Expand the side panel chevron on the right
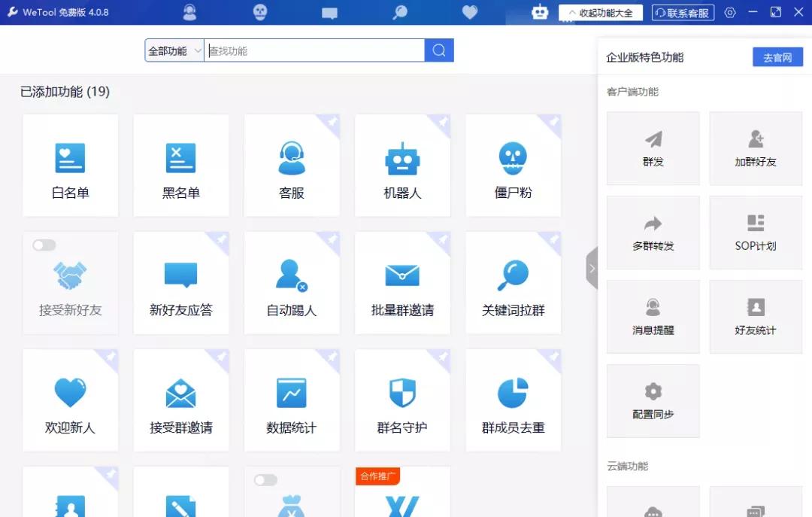The height and width of the screenshot is (517, 812). coord(592,268)
